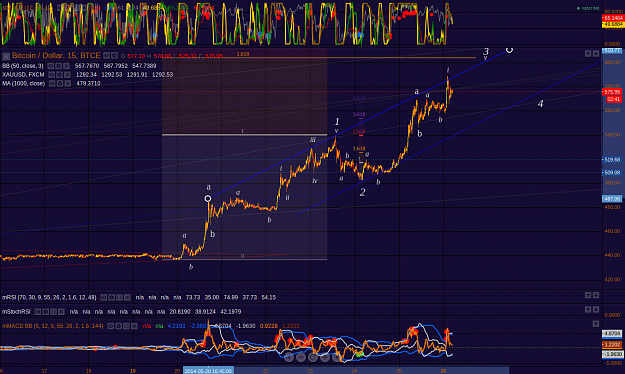
Task: Click the zoom out minus button
Action: tap(301, 358)
